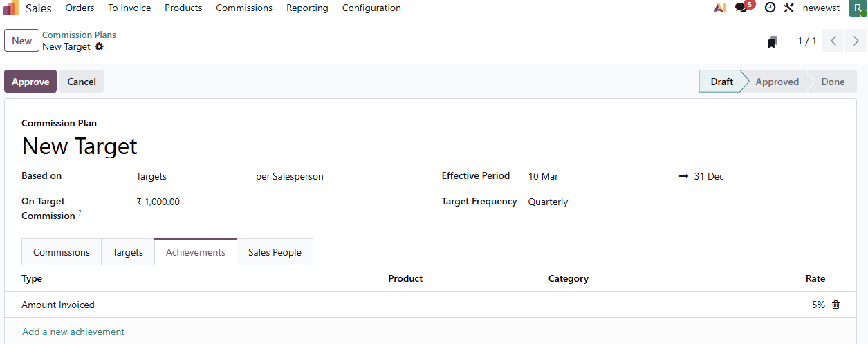Viewport: 868px width, 344px height.
Task: Click the Cancel button
Action: 82,82
